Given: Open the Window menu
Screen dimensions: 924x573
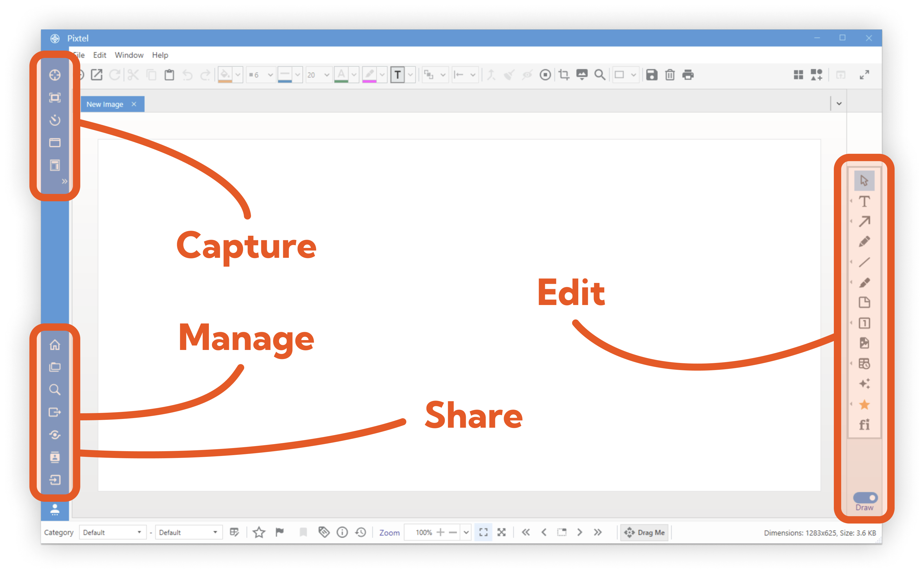Looking at the screenshot, I should tap(129, 55).
